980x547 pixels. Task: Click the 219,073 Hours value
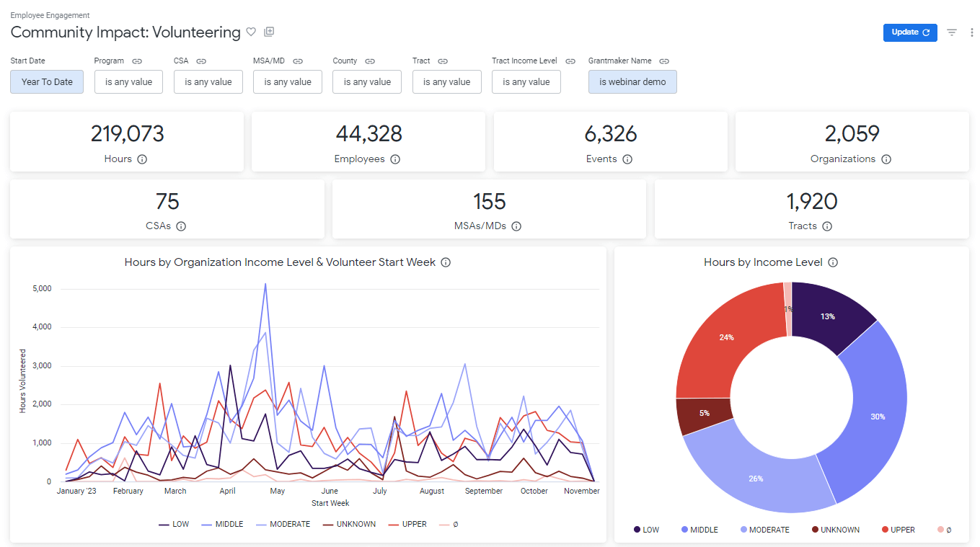[x=128, y=134]
